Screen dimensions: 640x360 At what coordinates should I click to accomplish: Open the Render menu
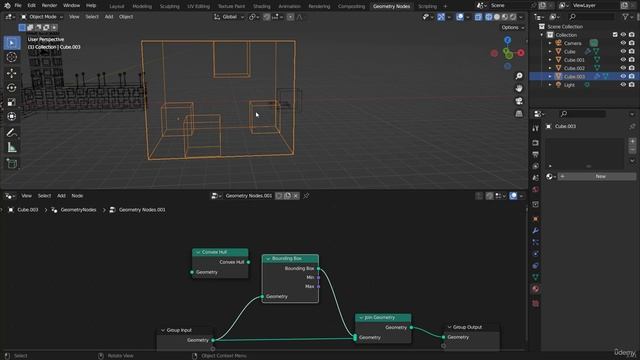(49, 5)
